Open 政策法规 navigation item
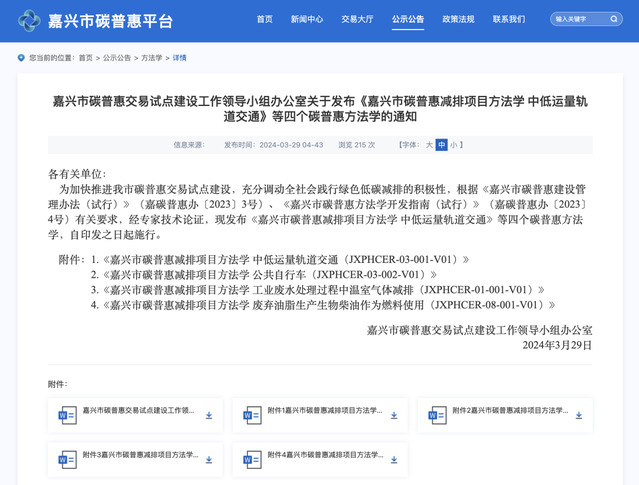The width and height of the screenshot is (639, 485). click(x=458, y=19)
